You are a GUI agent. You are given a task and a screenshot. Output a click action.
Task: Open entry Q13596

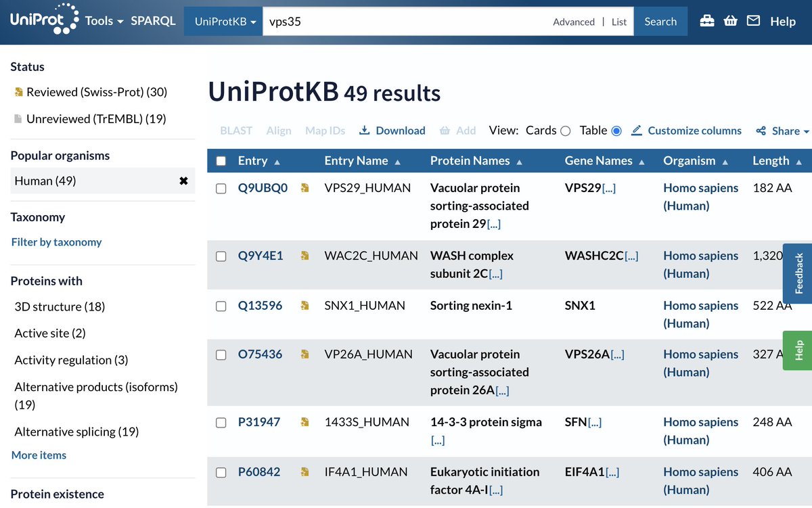click(x=260, y=306)
